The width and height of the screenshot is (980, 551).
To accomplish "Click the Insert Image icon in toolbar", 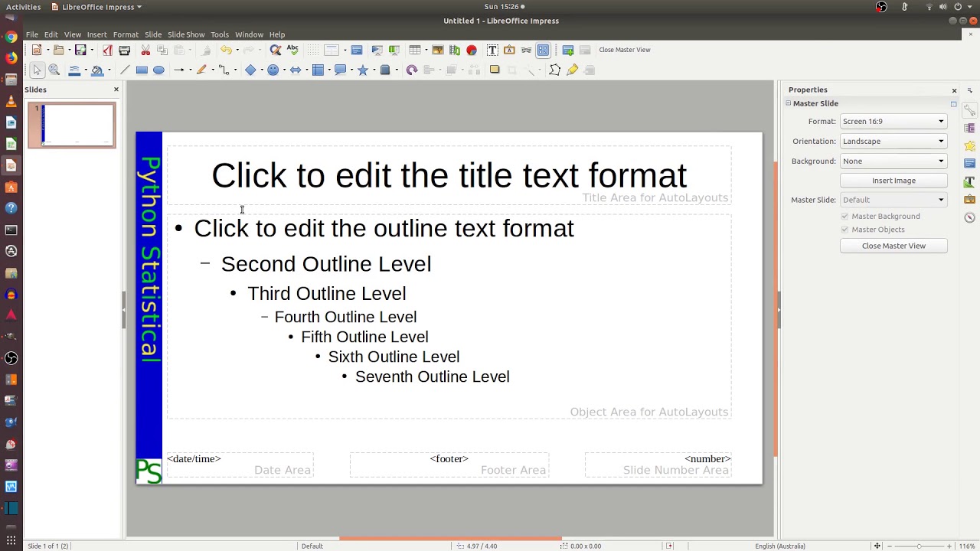I will [x=438, y=50].
